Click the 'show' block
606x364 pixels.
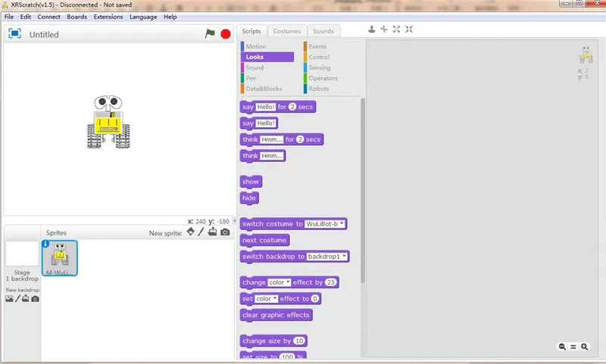click(251, 182)
